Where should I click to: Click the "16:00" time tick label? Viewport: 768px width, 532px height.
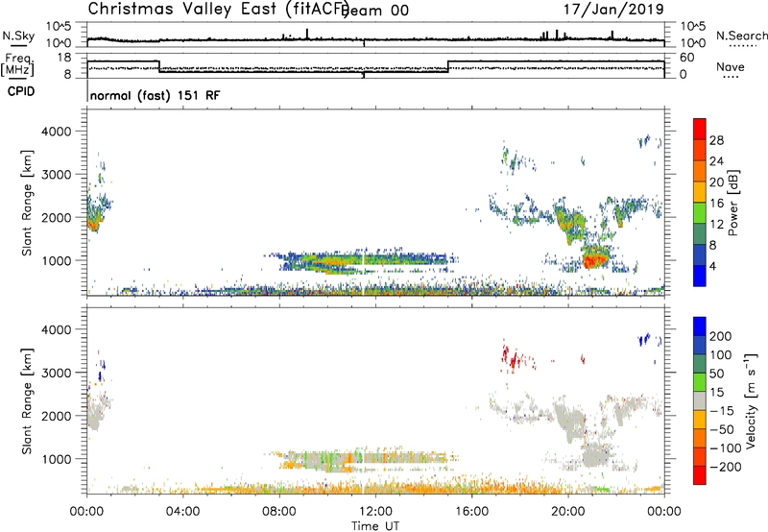pos(471,512)
